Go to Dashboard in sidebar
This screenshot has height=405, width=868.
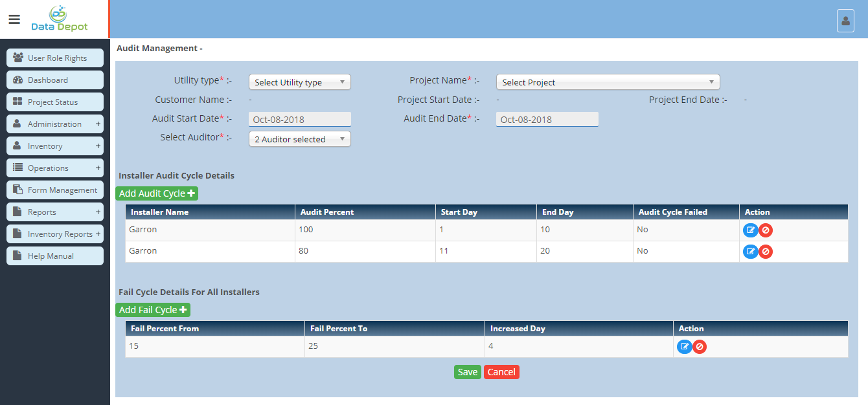(x=55, y=80)
